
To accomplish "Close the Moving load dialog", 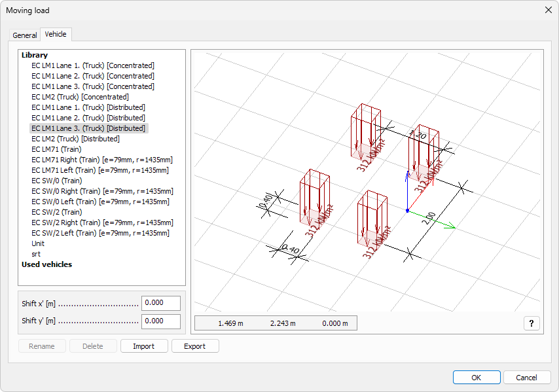I will point(548,10).
